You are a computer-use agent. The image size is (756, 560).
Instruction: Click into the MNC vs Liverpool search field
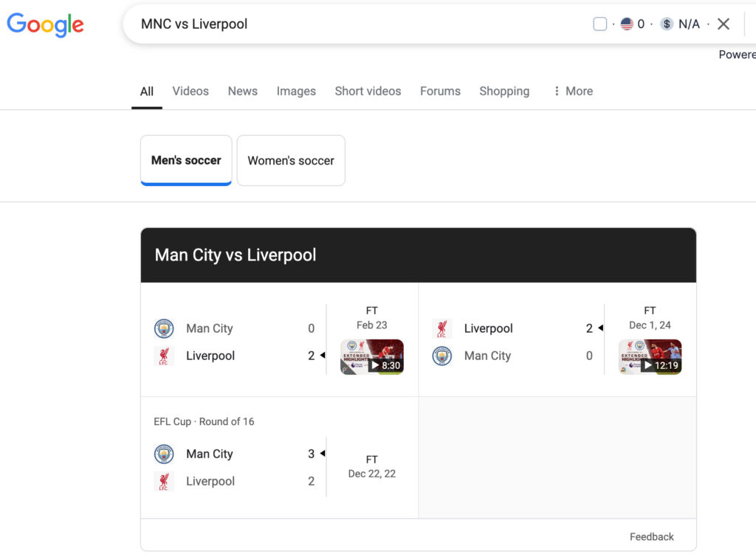[x=357, y=24]
